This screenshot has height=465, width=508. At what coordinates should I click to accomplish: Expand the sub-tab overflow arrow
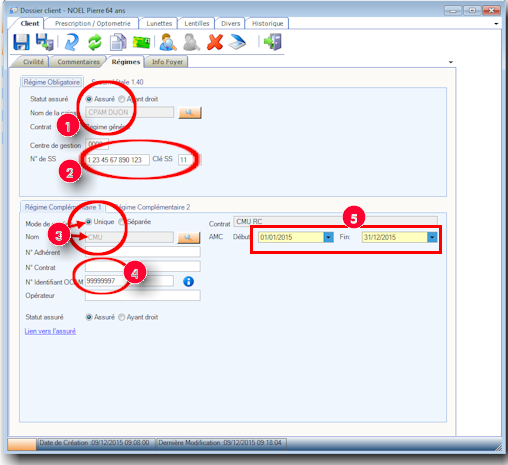click(451, 62)
